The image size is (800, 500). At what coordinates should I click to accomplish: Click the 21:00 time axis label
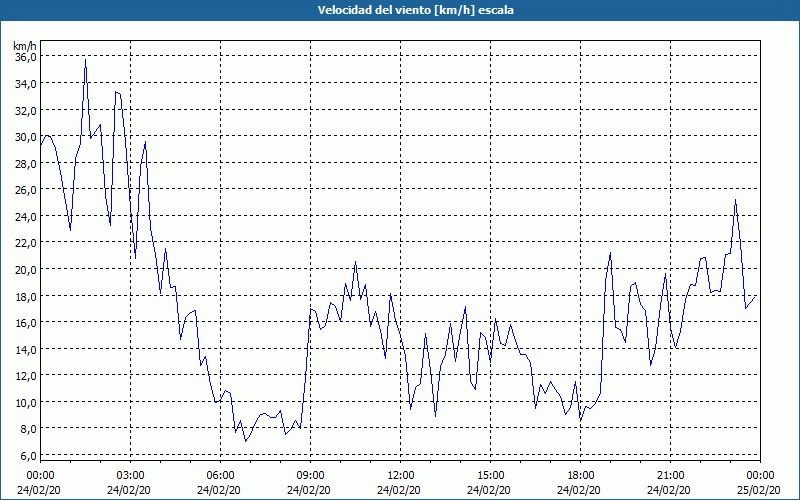point(670,476)
